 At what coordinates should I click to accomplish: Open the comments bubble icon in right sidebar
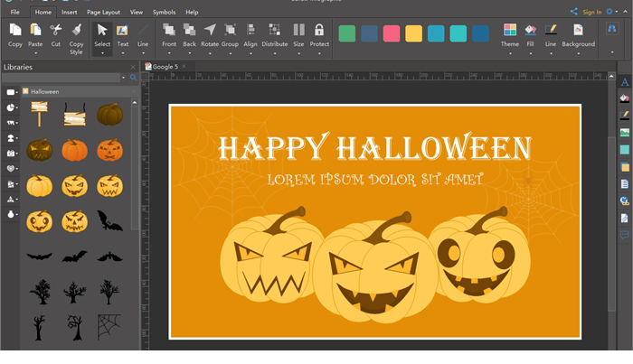(625, 235)
